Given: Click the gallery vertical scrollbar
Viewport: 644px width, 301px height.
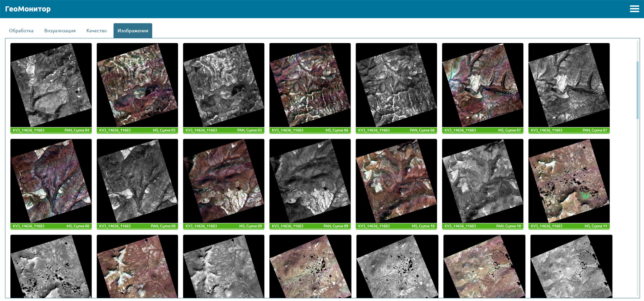Looking at the screenshot, I should pyautogui.click(x=637, y=90).
